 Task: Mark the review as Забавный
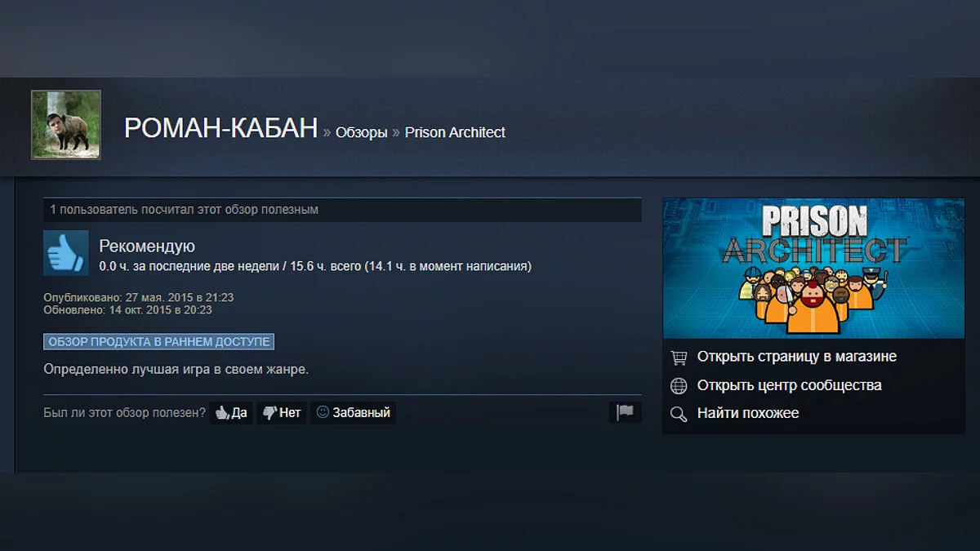pyautogui.click(x=354, y=412)
